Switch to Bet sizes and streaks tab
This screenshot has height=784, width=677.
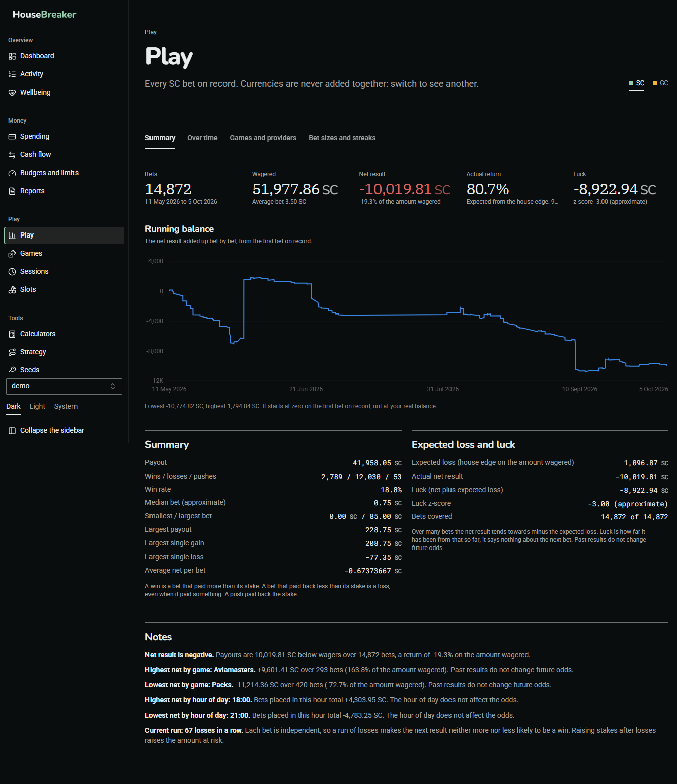(342, 138)
